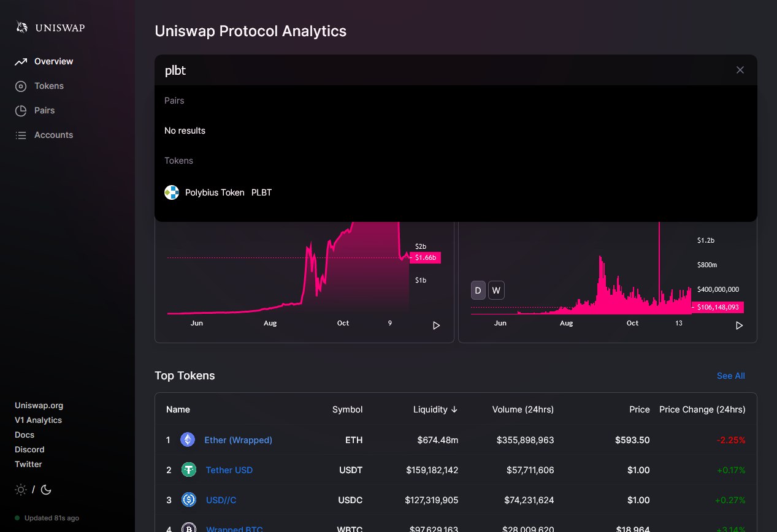
Task: Open the Tokens page
Action: click(49, 86)
